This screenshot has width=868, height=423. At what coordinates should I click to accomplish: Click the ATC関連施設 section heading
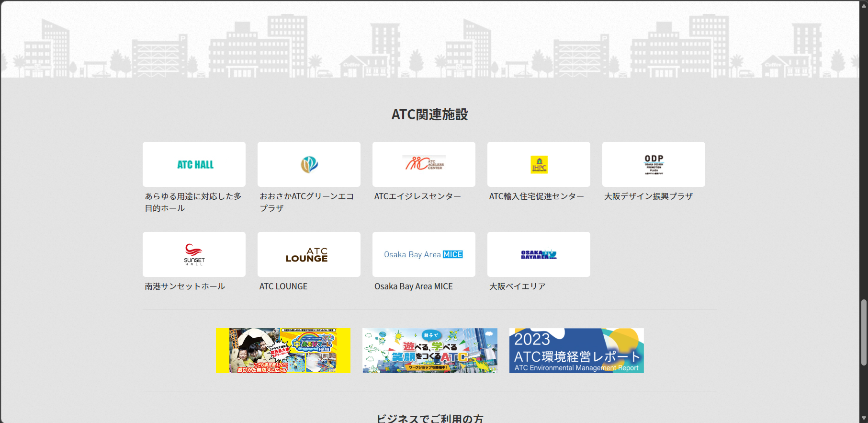tap(429, 114)
